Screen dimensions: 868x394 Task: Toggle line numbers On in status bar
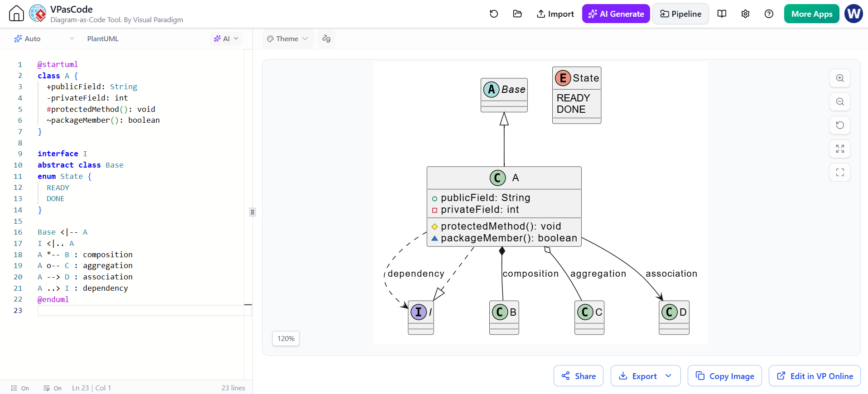(20, 388)
